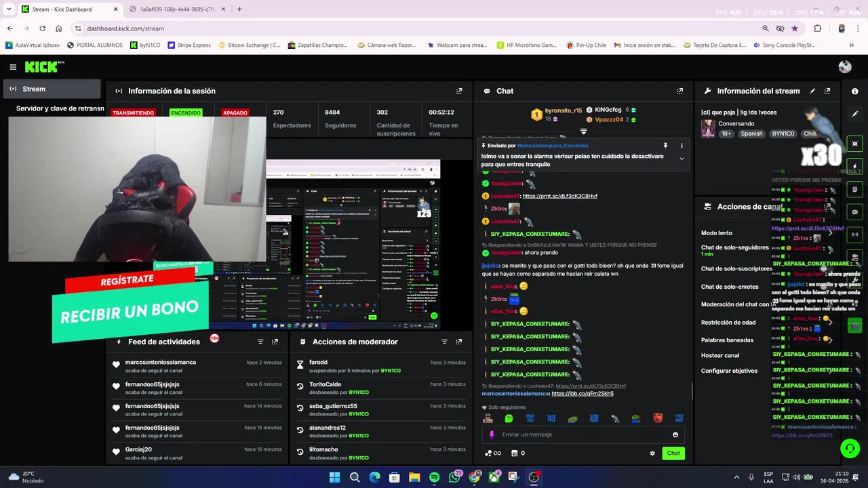Image resolution: width=868 pixels, height=488 pixels.
Task: Edit stream info with the pencil icon
Action: tap(813, 91)
